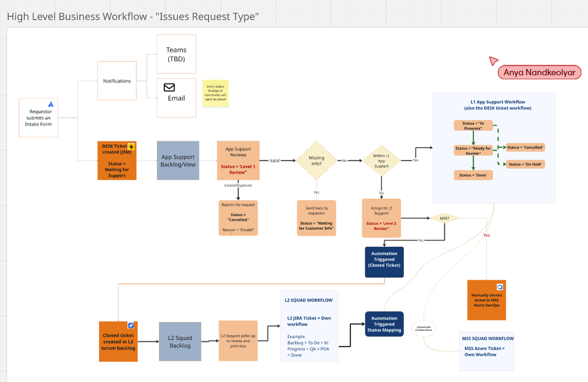
Task: Select the App Support Backlog/View box
Action: click(x=178, y=161)
